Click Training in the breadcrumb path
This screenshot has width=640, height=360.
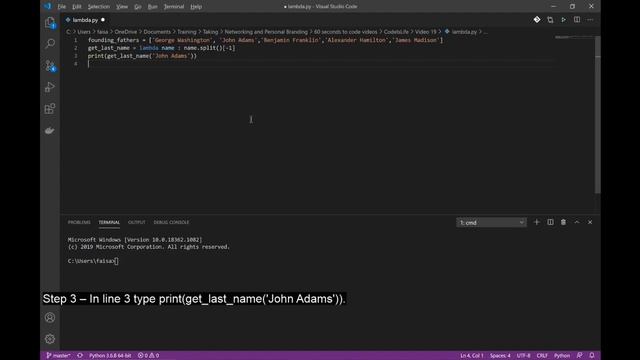click(x=187, y=32)
